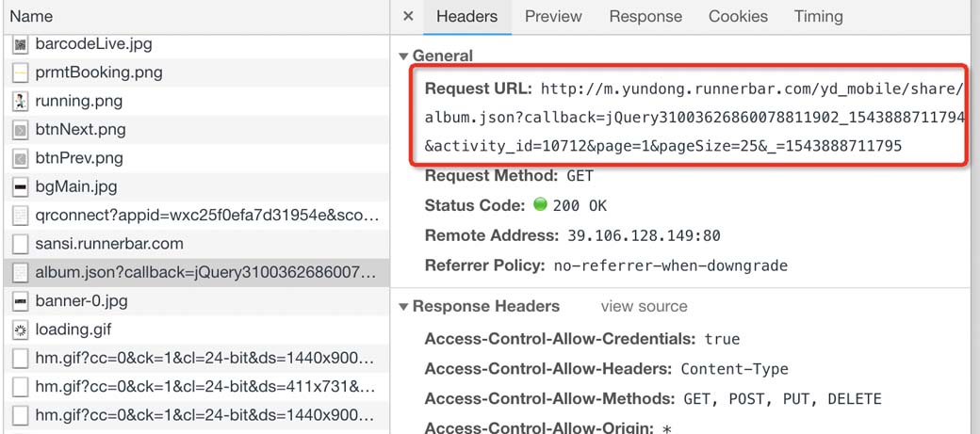The image size is (980, 434).
Task: Open the Preview tab
Action: tap(553, 16)
